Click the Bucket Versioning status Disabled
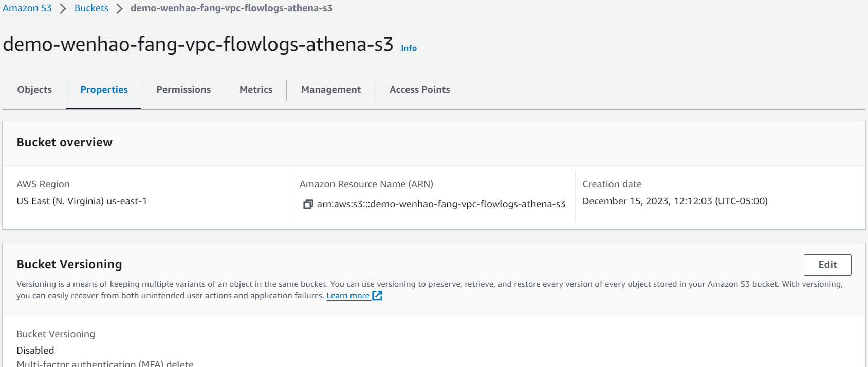Screen dimensions: 868x367 pyautogui.click(x=35, y=351)
